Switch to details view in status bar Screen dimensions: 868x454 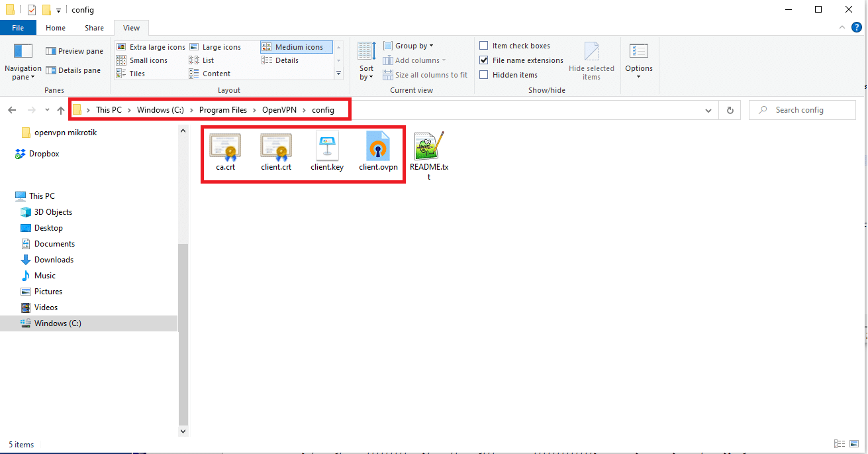tap(840, 444)
